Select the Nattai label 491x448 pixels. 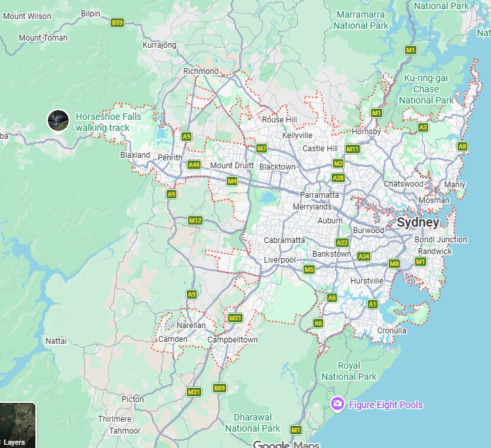click(x=56, y=341)
